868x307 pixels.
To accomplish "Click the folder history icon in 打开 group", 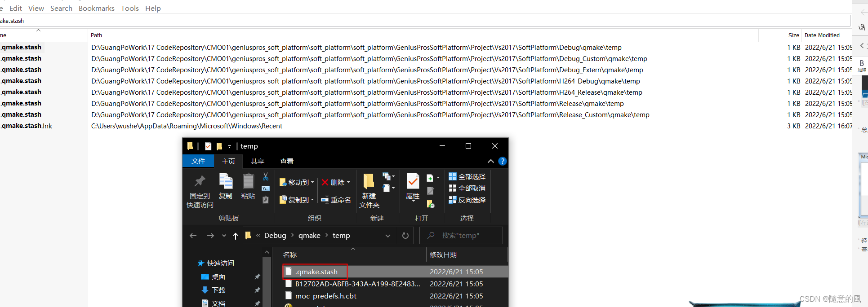I will [x=430, y=204].
